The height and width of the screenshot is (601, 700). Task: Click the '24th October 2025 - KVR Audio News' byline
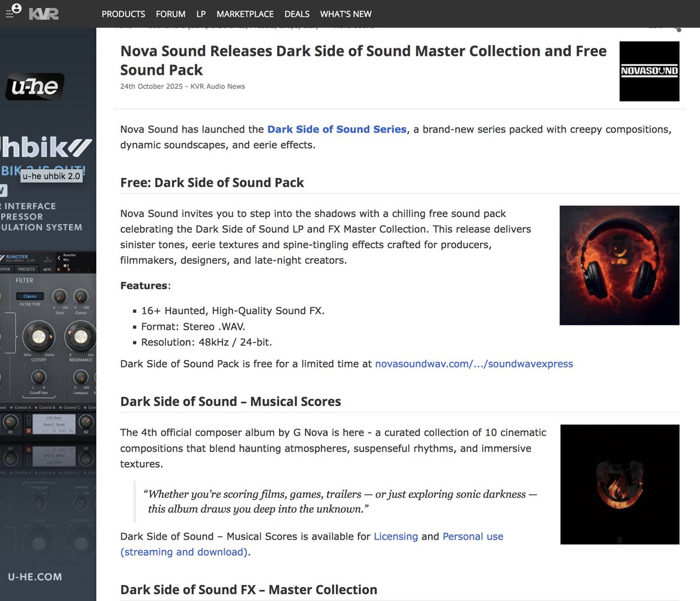[x=183, y=86]
